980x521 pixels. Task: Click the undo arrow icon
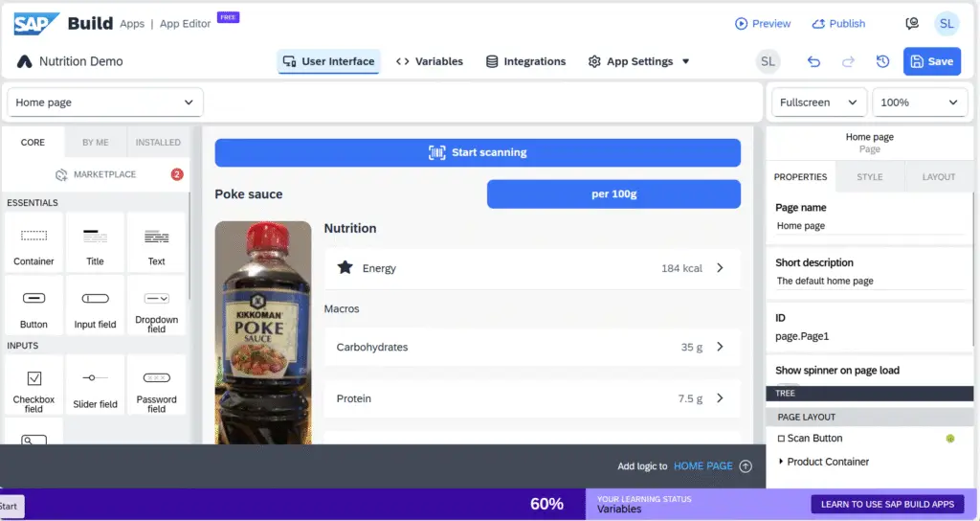point(813,61)
